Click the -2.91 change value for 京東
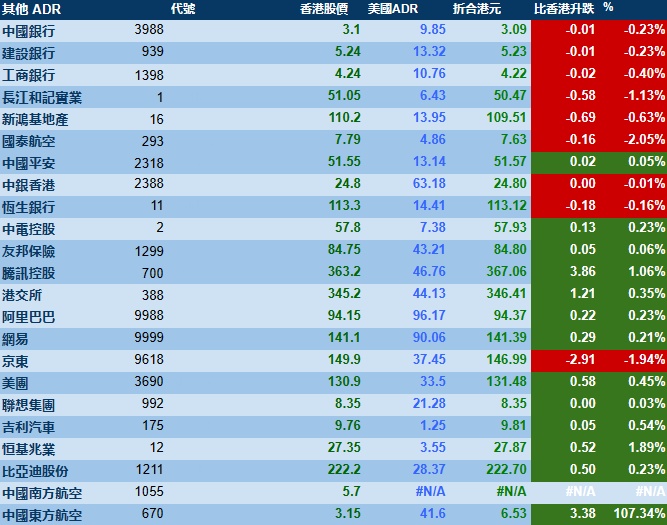 click(x=580, y=360)
